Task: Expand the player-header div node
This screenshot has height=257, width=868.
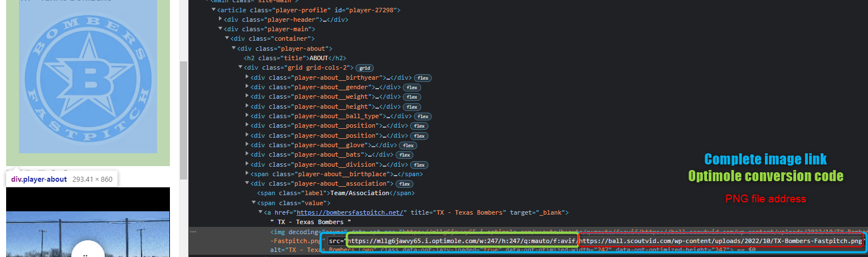Action: click(x=221, y=20)
